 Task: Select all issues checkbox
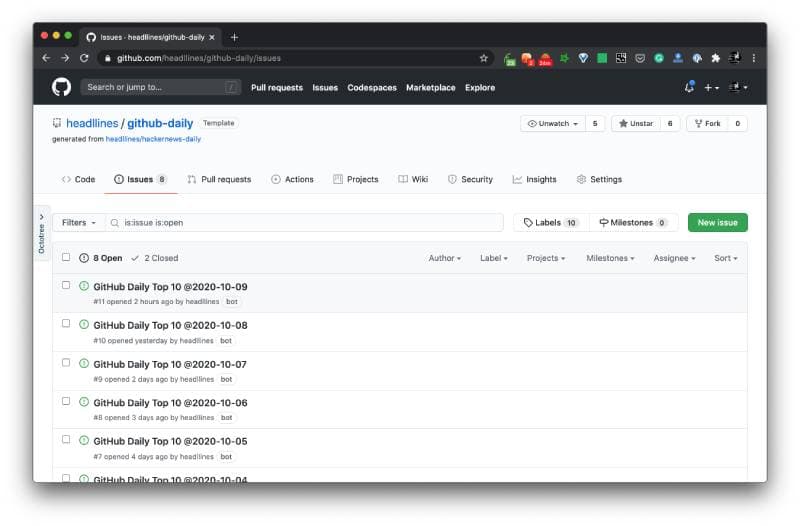[66, 257]
